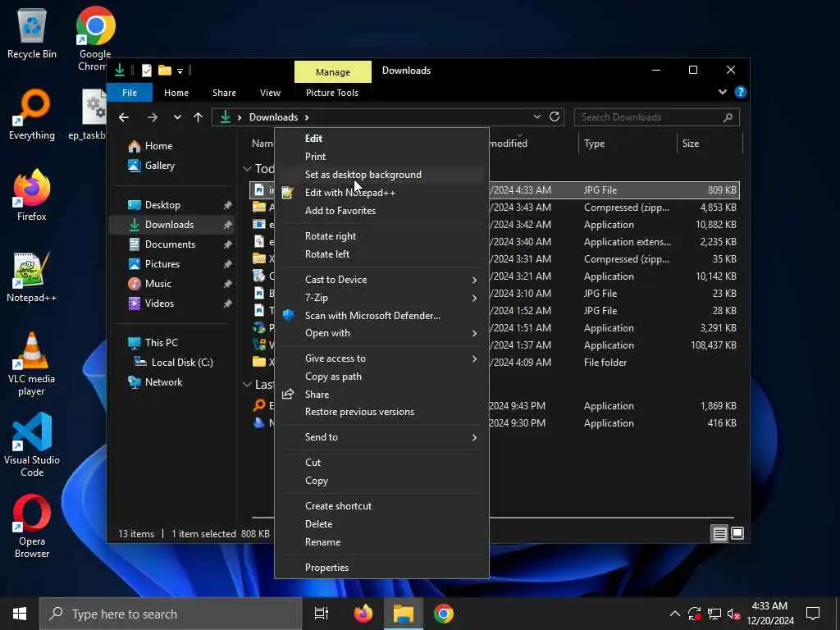Show hidden system tray icons
Image resolution: width=840 pixels, height=630 pixels.
(675, 614)
